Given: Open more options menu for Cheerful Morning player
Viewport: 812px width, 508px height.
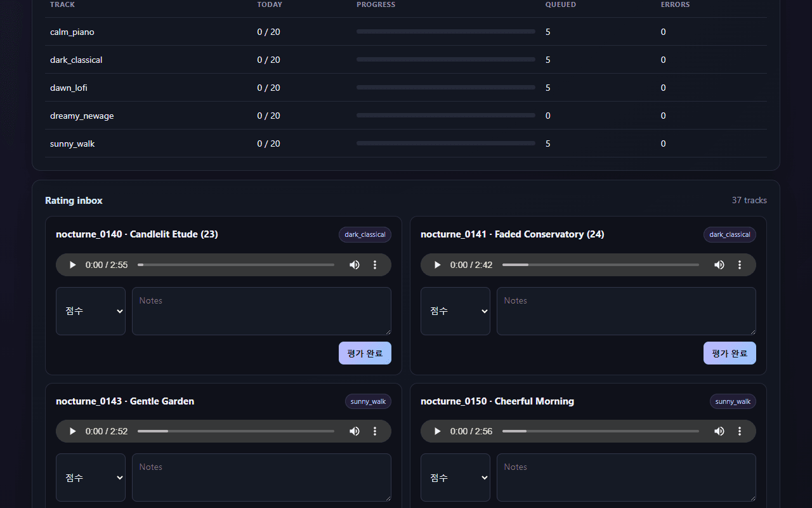Looking at the screenshot, I should (740, 431).
